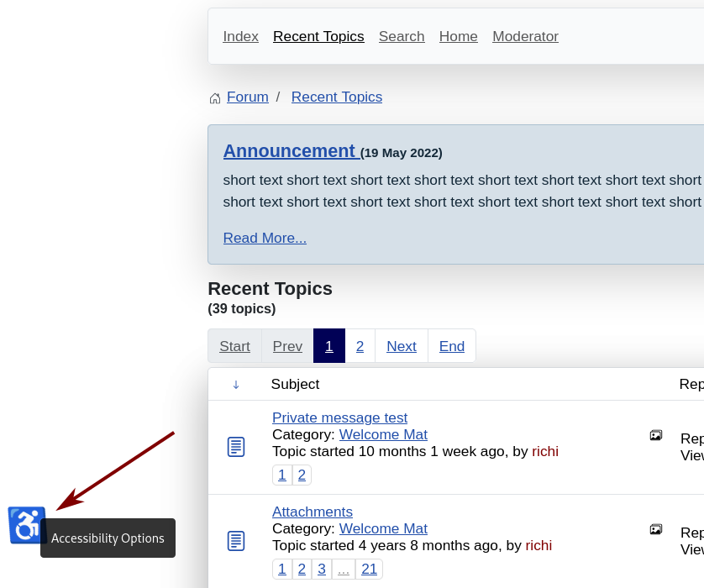Screen dimensions: 704x588
Task: Click topic document icon for Private message test
Action: point(236,447)
